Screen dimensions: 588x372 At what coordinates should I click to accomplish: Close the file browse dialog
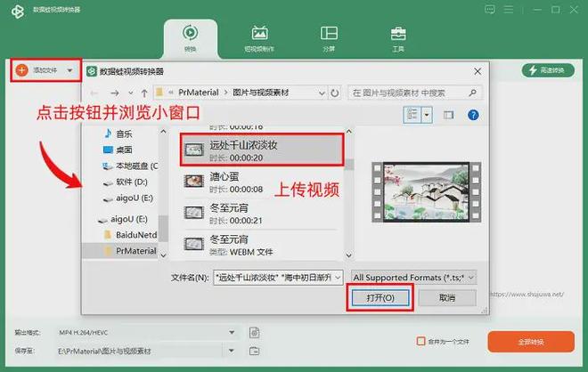(x=478, y=71)
